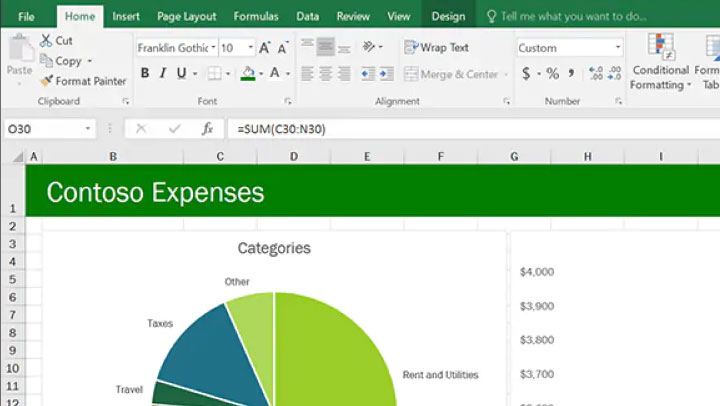720x406 pixels.
Task: Click the Fill Color paint bucket swatch
Action: [247, 73]
